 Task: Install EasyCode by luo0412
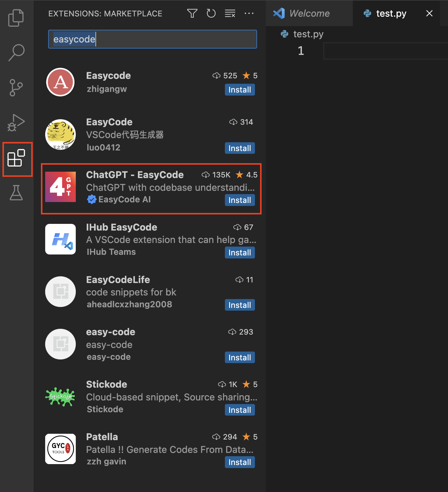(x=240, y=148)
